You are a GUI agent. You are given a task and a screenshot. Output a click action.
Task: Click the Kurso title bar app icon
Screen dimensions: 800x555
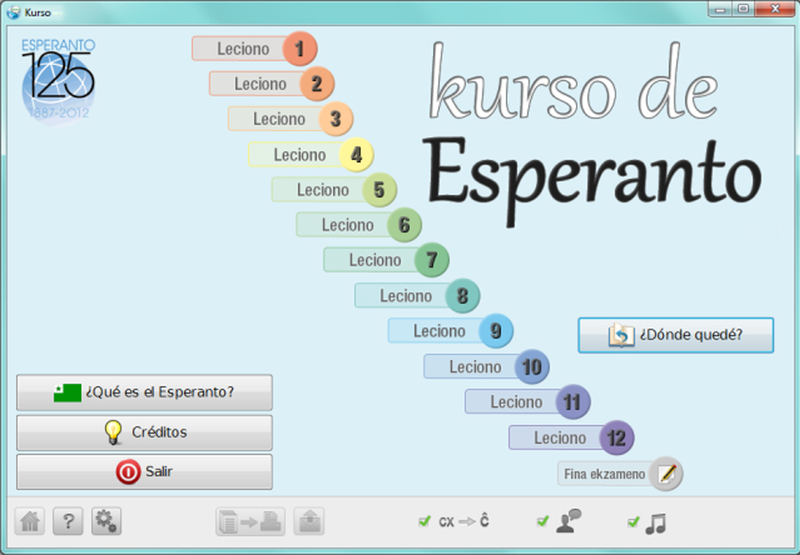[x=14, y=12]
